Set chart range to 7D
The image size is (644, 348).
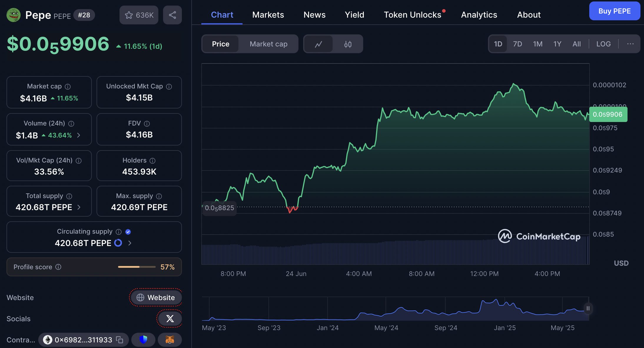coord(517,44)
